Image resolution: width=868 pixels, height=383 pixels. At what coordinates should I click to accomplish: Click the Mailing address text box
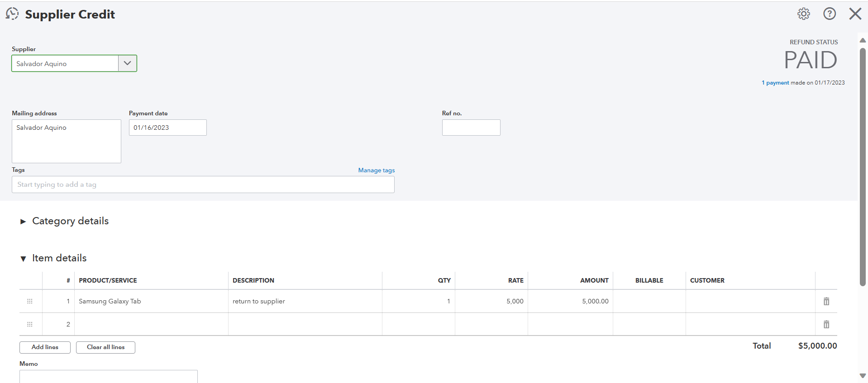pos(66,141)
